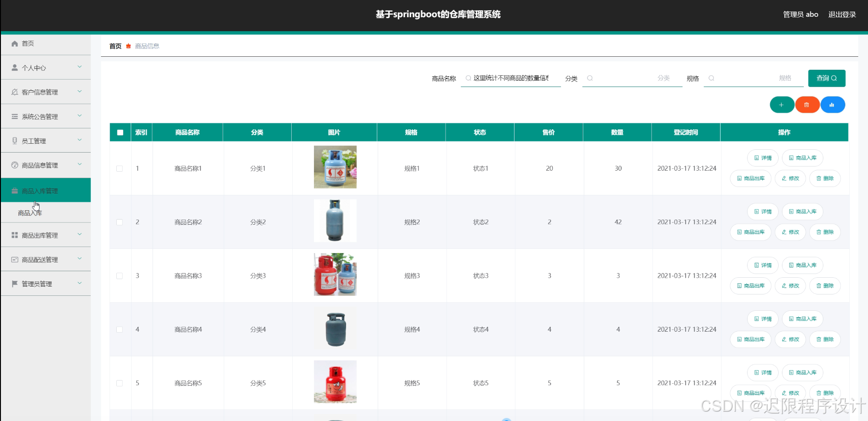This screenshot has height=421, width=868.
Task: Toggle the select-all checkbox in table header
Action: [120, 132]
